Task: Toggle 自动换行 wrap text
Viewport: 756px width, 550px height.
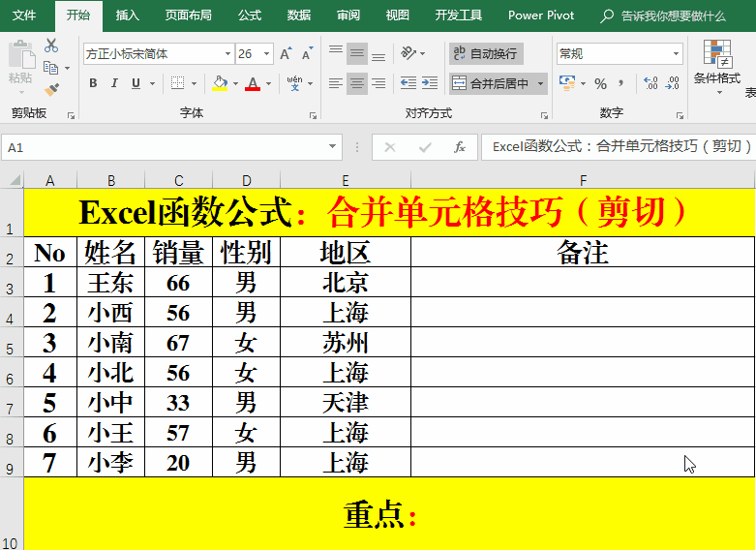Action: tap(486, 53)
